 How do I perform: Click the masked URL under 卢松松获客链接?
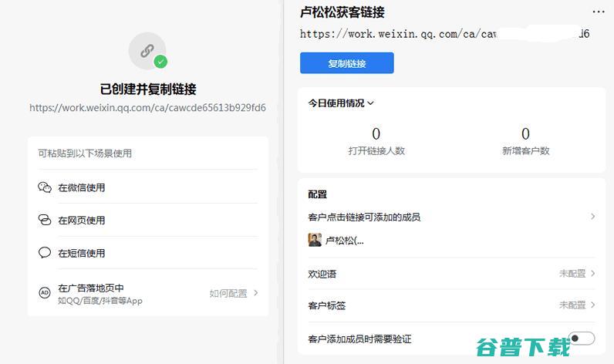(445, 34)
